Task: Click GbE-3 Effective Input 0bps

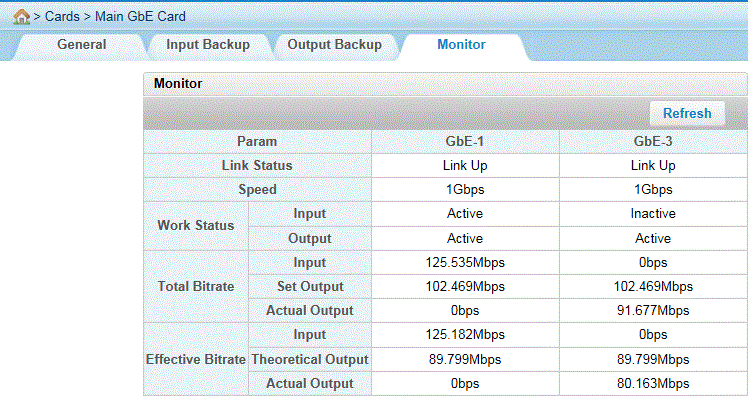Action: 653,334
